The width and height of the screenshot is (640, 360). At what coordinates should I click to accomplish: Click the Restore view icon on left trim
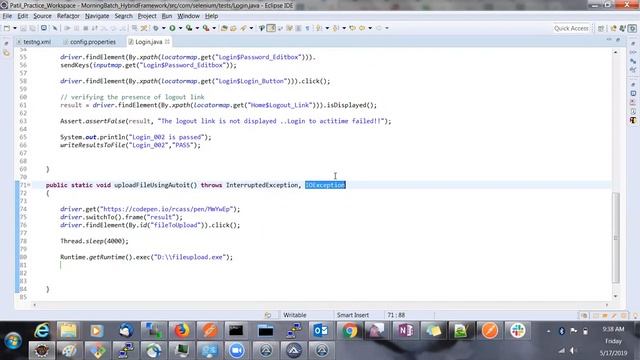coord(6,43)
